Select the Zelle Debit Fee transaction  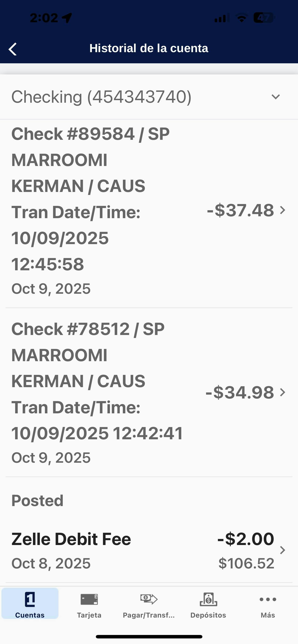[x=71, y=550]
